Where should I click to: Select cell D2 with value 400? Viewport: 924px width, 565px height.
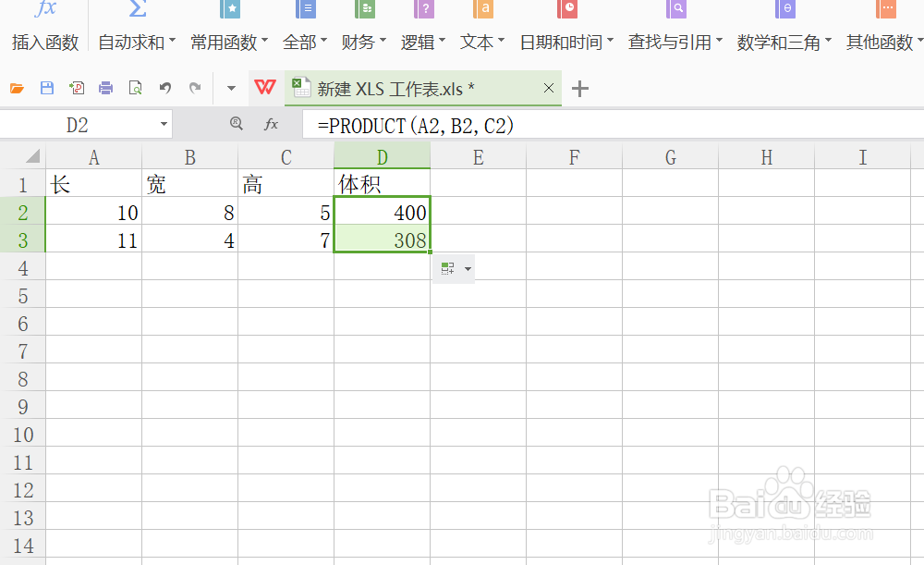pos(382,212)
